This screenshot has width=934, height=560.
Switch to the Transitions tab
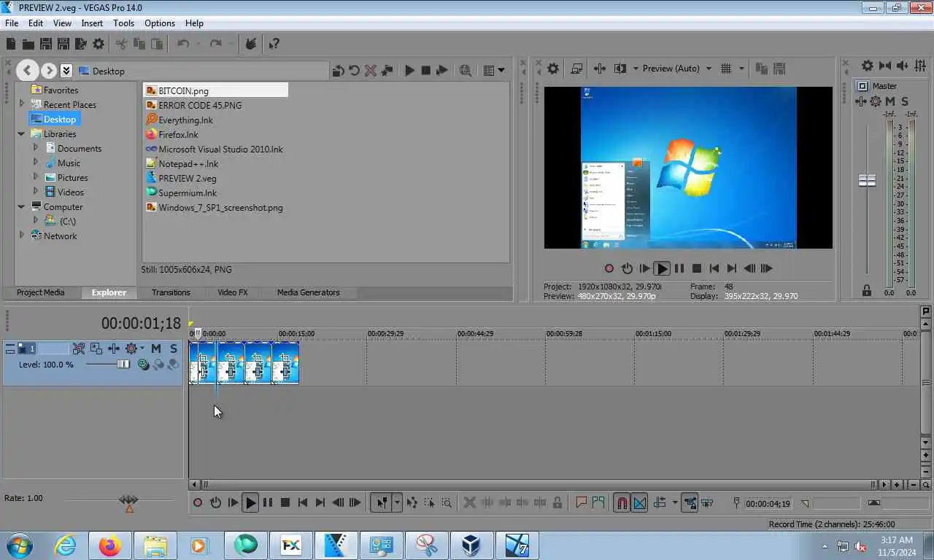pyautogui.click(x=171, y=292)
